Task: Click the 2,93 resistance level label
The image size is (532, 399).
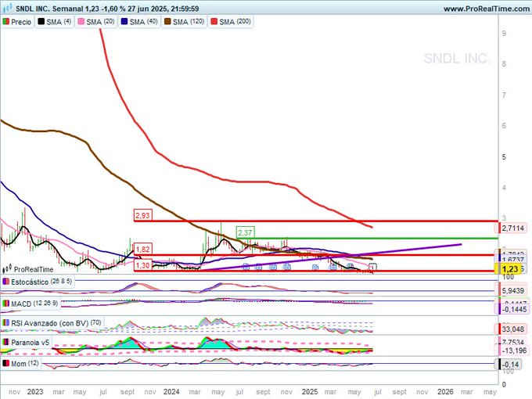Action: coord(142,215)
